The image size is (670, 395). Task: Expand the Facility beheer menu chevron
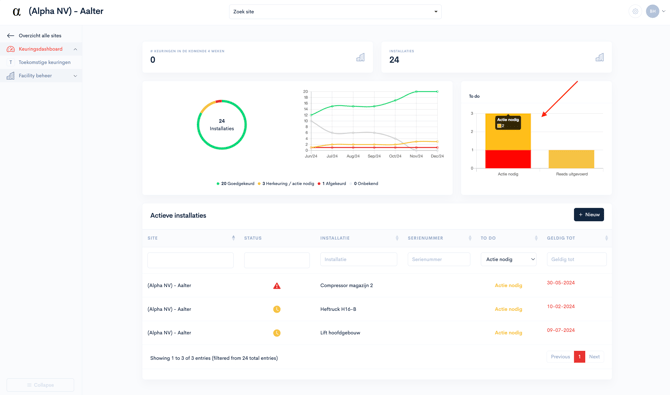tap(75, 76)
